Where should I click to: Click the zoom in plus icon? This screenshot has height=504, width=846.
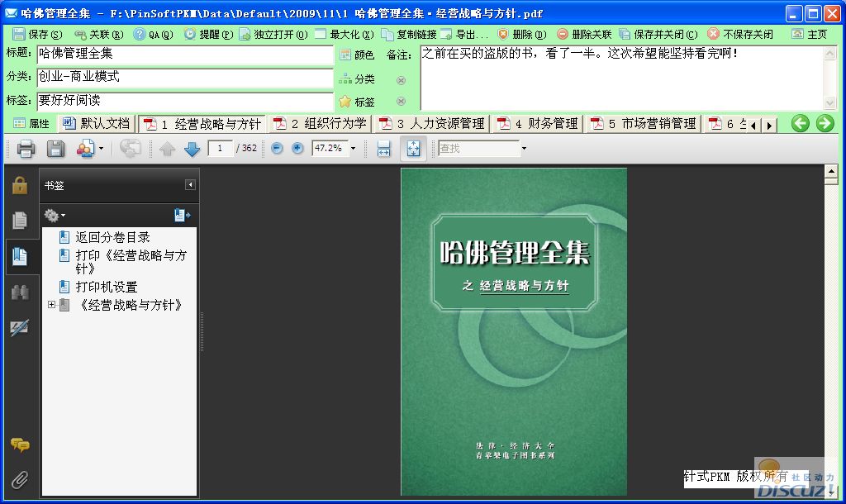click(x=297, y=149)
